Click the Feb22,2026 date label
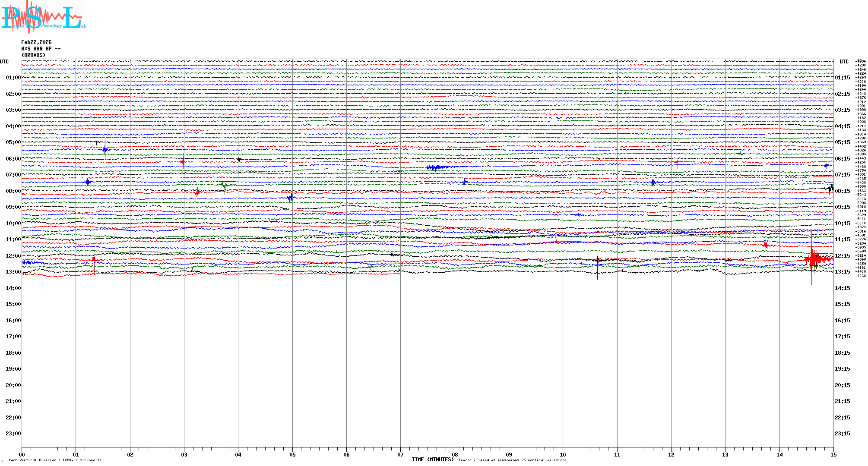Image resolution: width=868 pixels, height=466 pixels. [x=36, y=42]
